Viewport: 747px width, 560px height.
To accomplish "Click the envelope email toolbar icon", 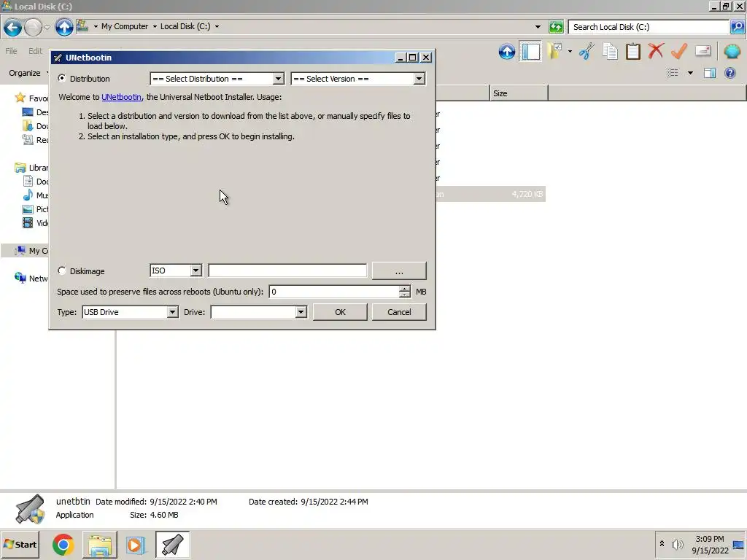I will point(703,51).
